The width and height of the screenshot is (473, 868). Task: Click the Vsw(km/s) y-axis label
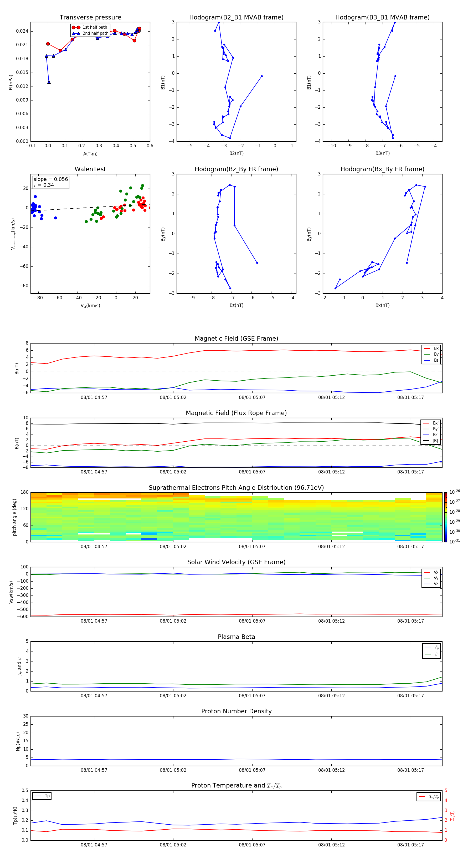[x=11, y=592]
